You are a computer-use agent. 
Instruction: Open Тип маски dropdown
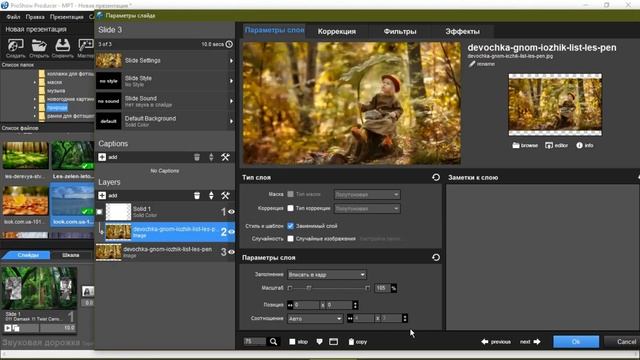coord(367,195)
